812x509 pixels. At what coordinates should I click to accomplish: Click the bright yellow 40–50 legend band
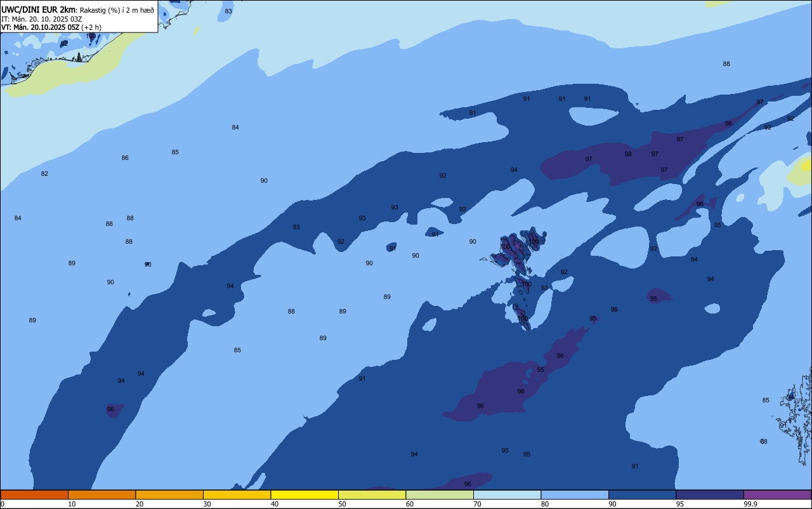[304, 494]
